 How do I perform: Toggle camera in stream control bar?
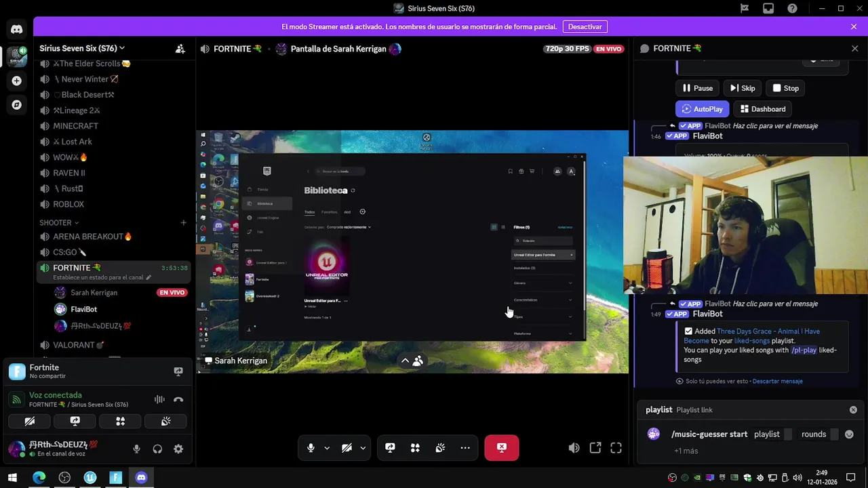point(347,447)
